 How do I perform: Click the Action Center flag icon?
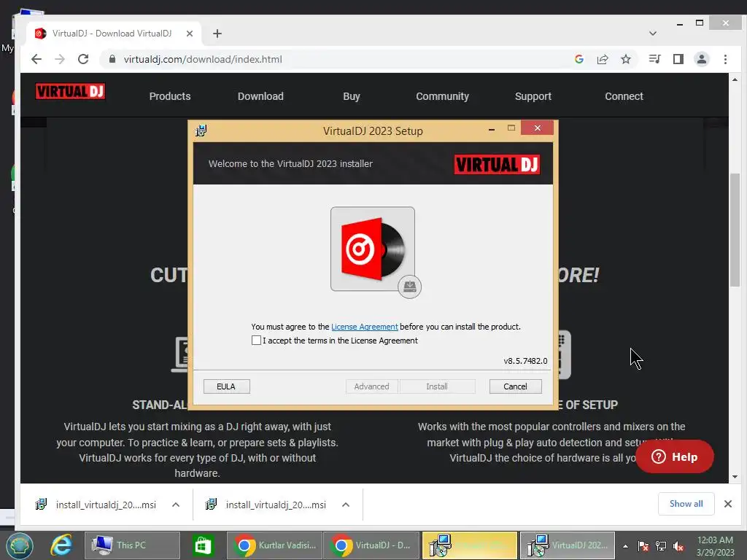click(x=643, y=546)
